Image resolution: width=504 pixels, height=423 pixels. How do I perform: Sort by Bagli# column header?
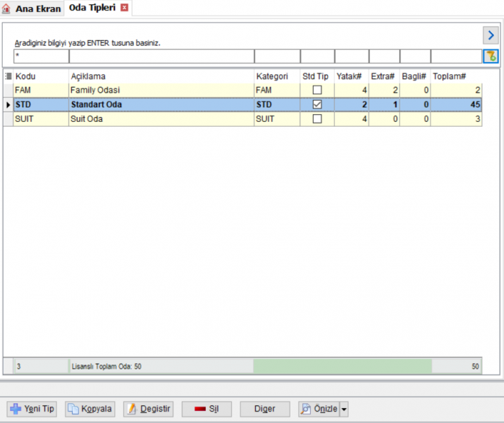[x=415, y=76]
